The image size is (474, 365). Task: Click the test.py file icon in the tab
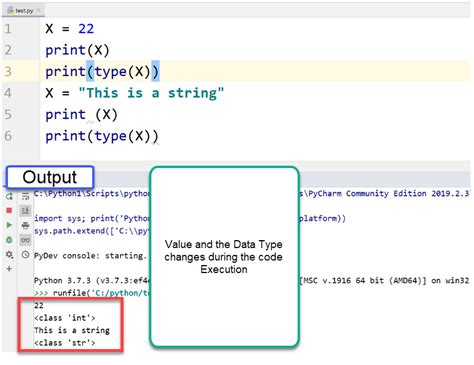point(10,11)
